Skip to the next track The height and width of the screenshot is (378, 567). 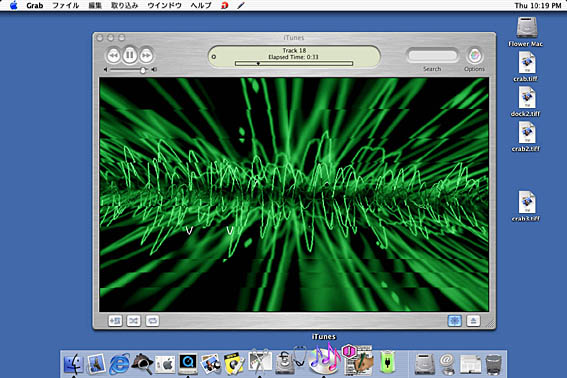(146, 55)
